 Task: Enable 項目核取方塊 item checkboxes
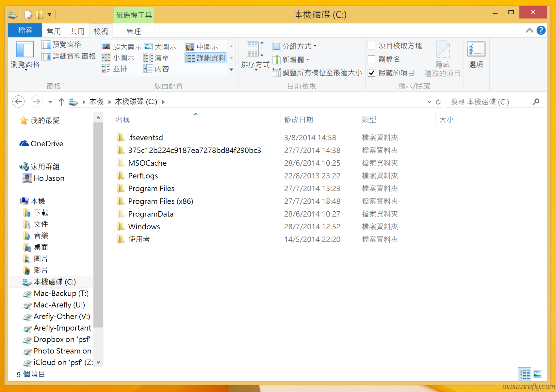click(x=372, y=45)
